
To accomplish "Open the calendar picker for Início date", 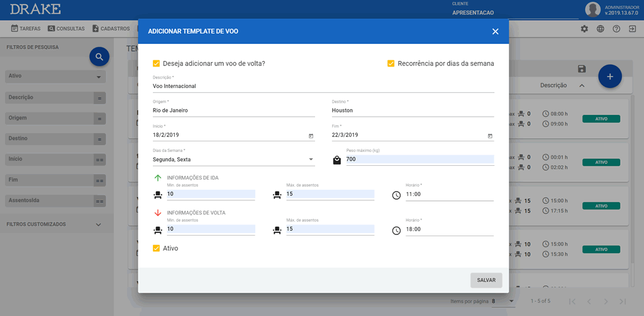I will click(x=311, y=136).
